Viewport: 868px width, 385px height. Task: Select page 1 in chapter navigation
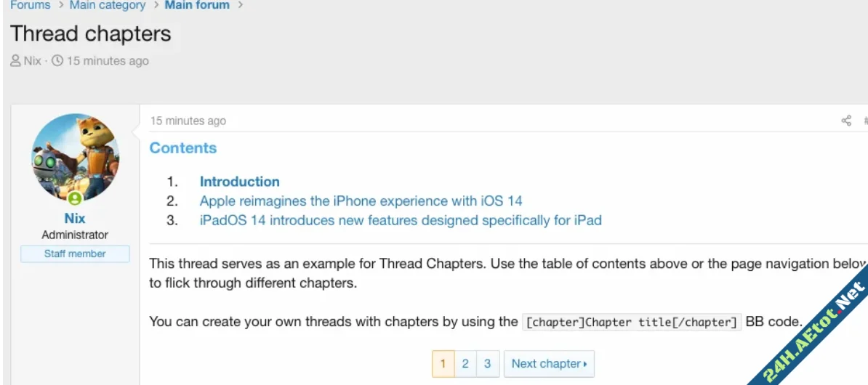[x=443, y=364]
